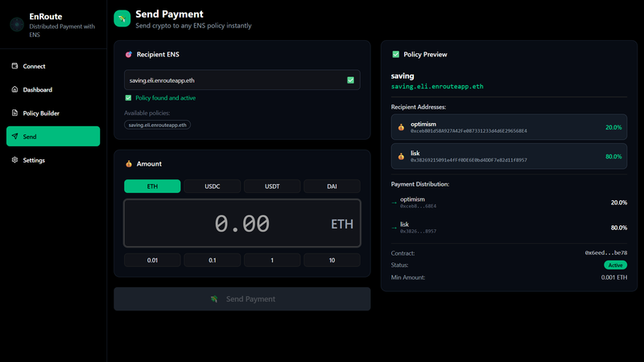Click the EnRoute logo icon

click(16, 25)
